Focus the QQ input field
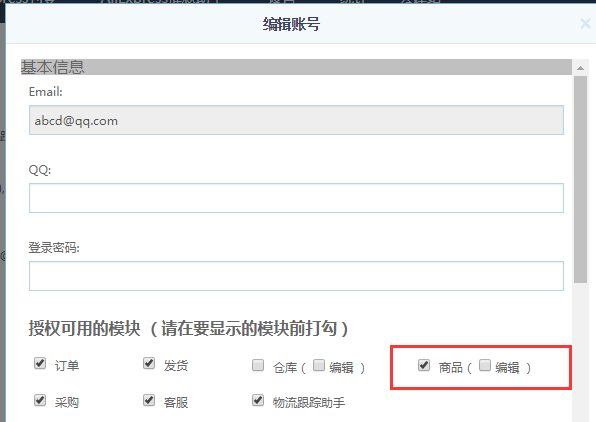 tap(296, 198)
